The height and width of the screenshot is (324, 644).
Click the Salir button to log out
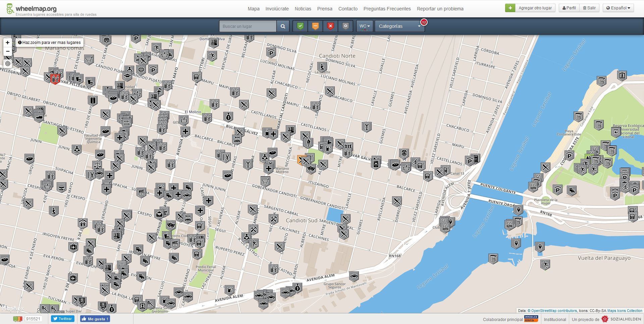[589, 8]
